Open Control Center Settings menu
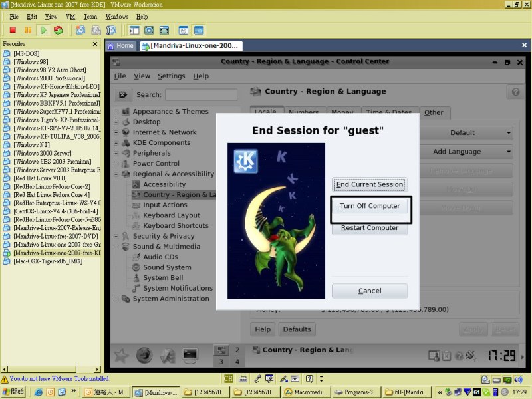The width and height of the screenshot is (532, 399). click(172, 76)
